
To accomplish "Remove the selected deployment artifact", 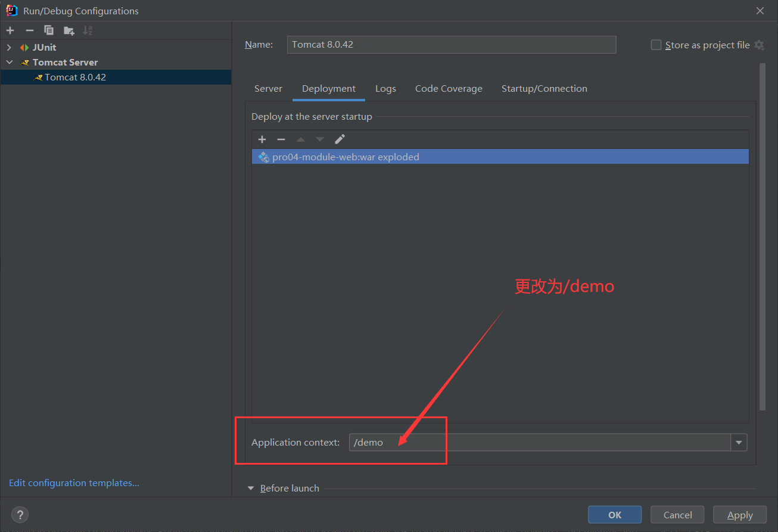I will (x=281, y=139).
